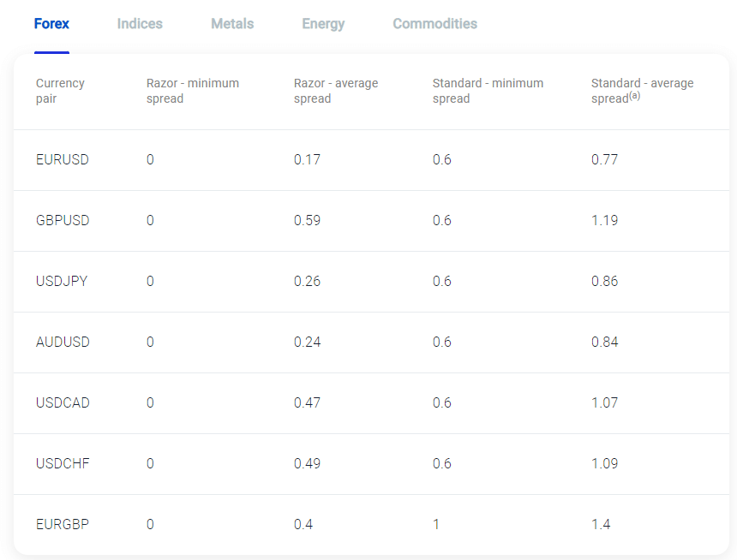Screen dimensions: 737x560
Task: Click the Razor - minimum spread header
Action: 193,91
